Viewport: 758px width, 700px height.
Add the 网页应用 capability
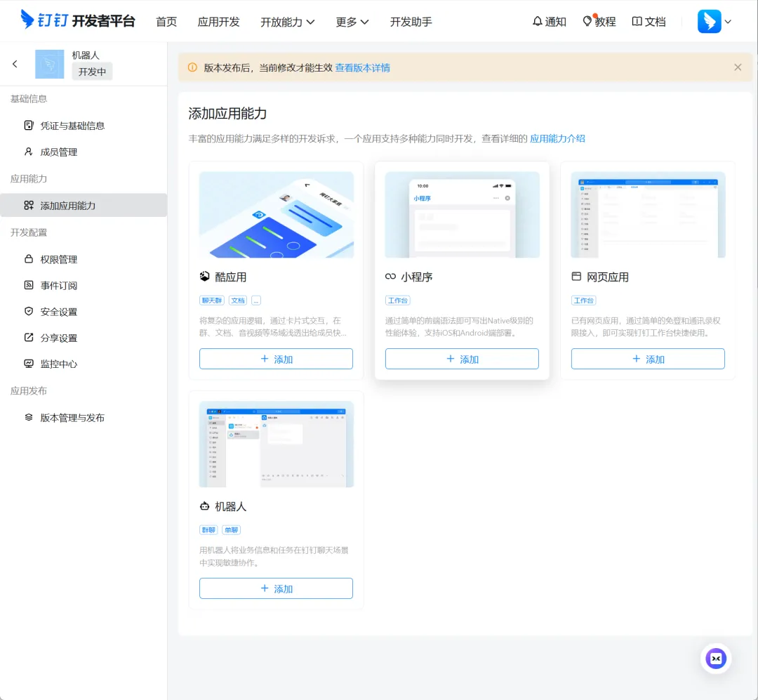pos(648,359)
